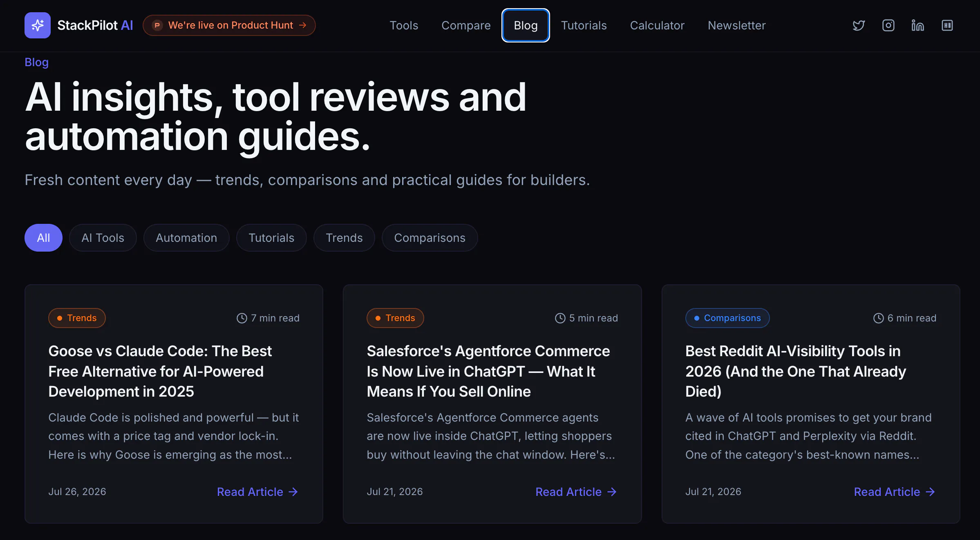Viewport: 980px width, 540px height.
Task: Open Goose vs Claude Code article title
Action: [x=160, y=371]
